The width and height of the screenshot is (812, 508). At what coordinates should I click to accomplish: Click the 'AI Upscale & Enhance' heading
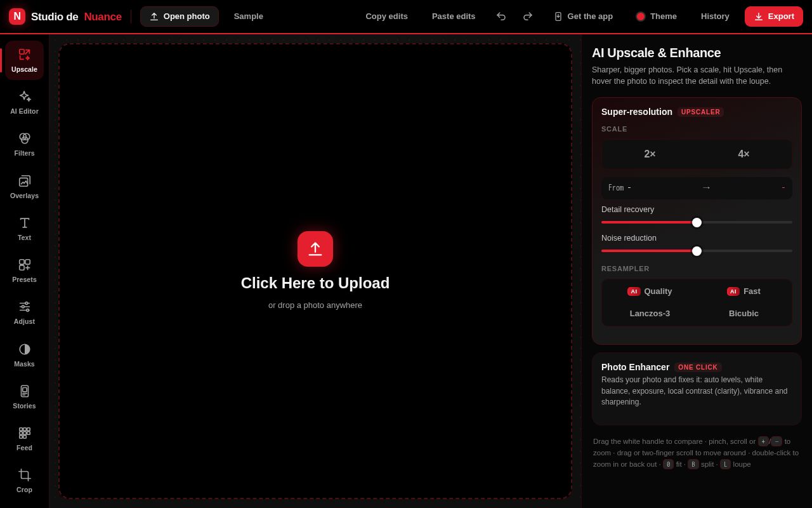(657, 53)
